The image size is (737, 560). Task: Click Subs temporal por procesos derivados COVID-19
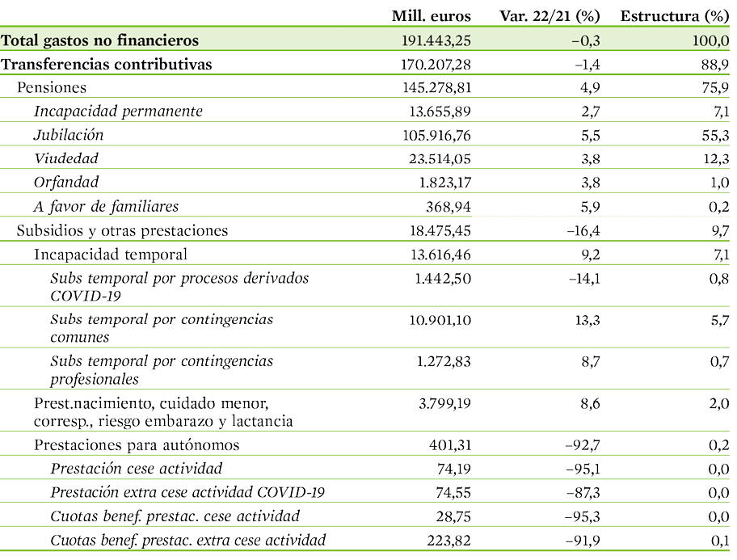pos(179,286)
